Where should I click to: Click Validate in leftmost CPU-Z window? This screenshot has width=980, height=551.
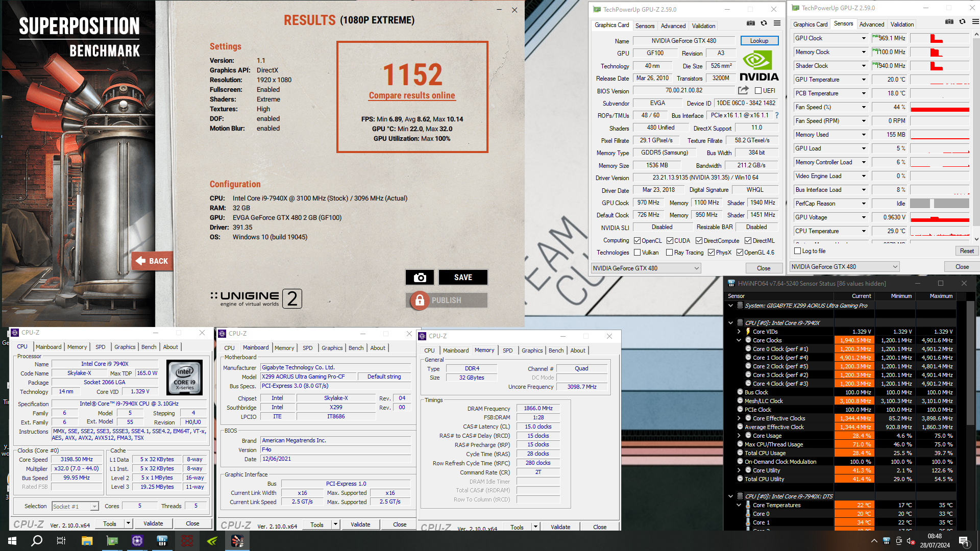153,523
